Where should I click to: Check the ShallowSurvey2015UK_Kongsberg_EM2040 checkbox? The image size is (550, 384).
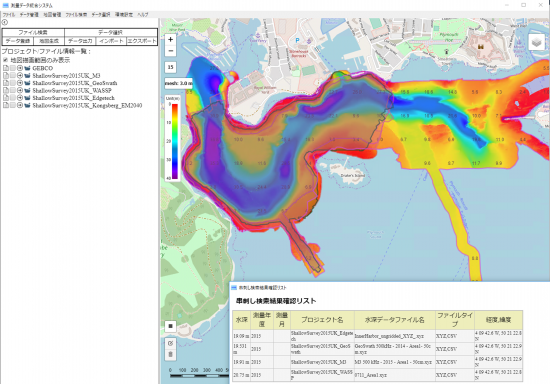[x=13, y=105]
